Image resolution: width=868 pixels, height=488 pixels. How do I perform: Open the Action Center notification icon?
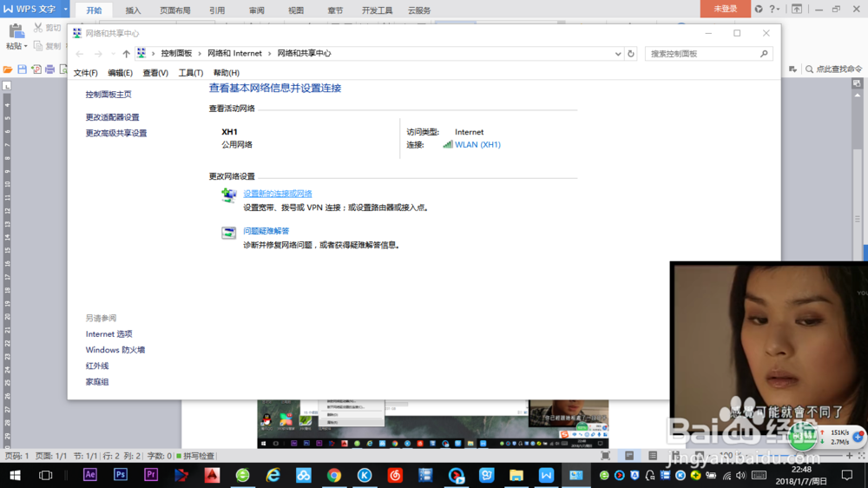pyautogui.click(x=847, y=475)
